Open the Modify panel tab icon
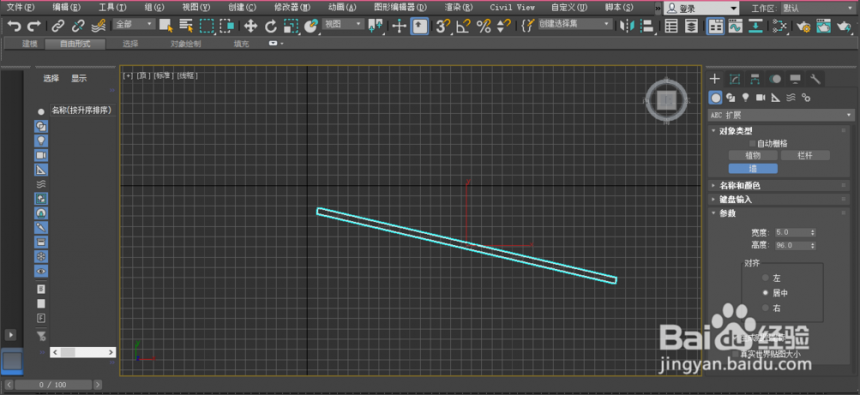Image resolution: width=860 pixels, height=395 pixels. pyautogui.click(x=735, y=79)
